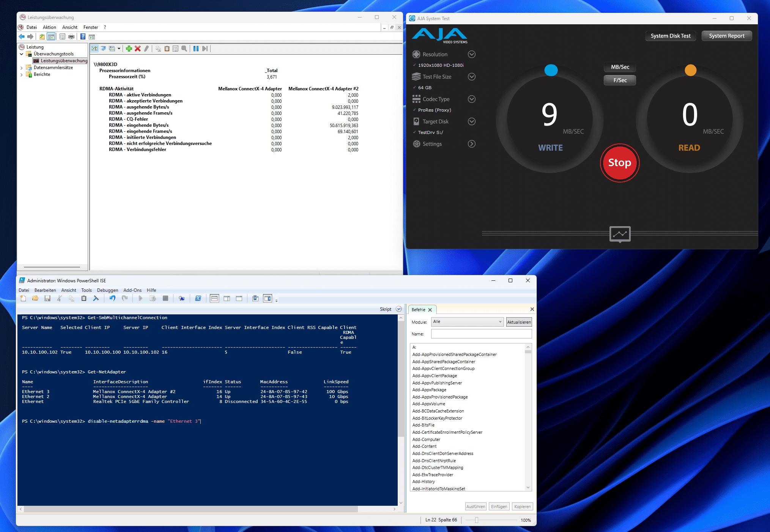Click the Open folder icon in PowerShell ISE
This screenshot has width=770, height=532.
[35, 299]
